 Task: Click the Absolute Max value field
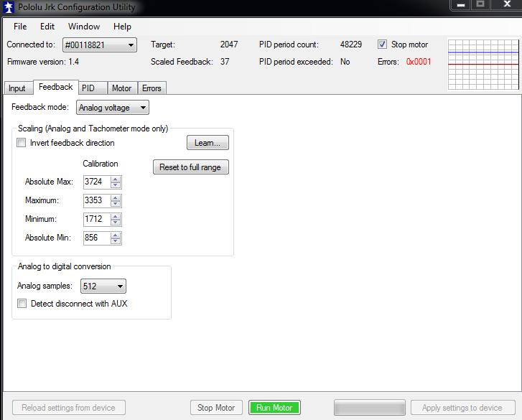[x=96, y=182]
